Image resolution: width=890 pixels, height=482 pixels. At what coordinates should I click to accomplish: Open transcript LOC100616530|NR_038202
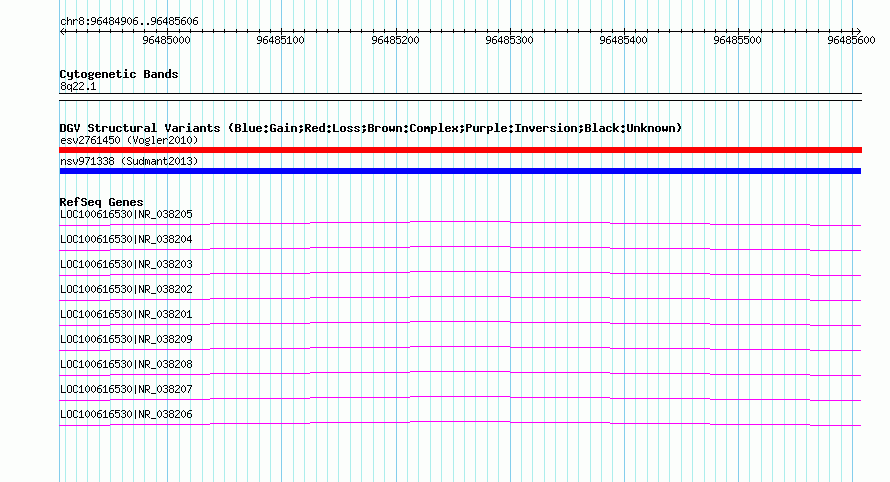[x=127, y=289]
